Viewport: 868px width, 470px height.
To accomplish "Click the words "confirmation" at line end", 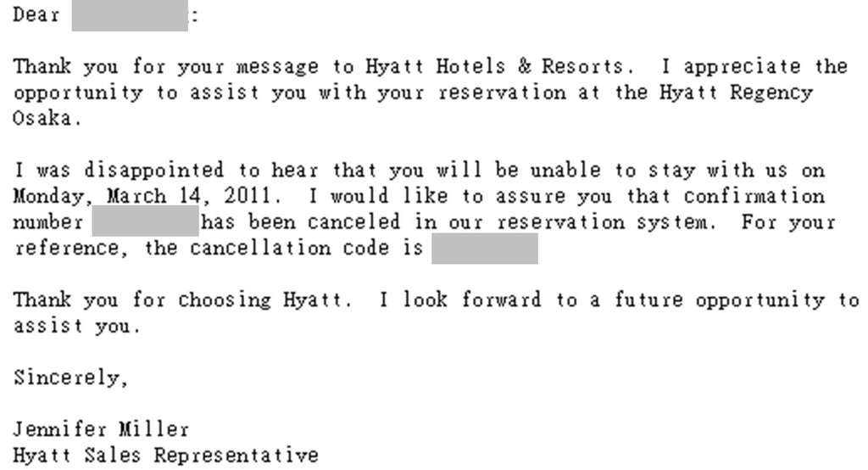I will coord(754,196).
